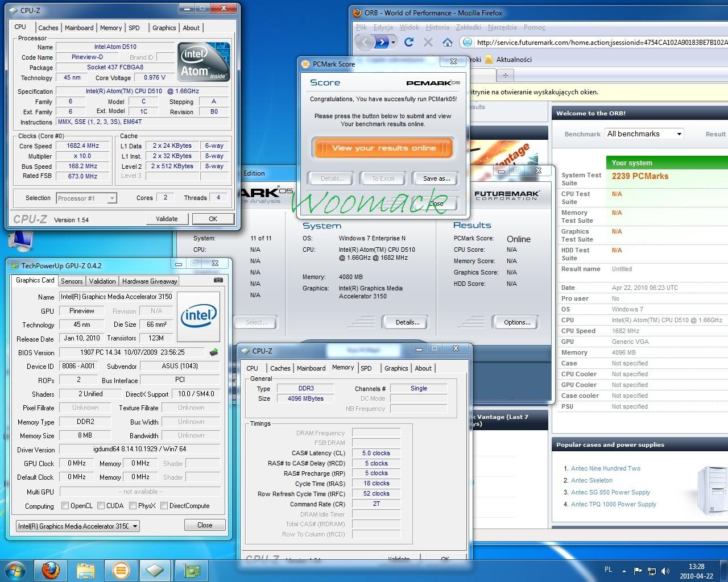The width and height of the screenshot is (728, 582).
Task: Open the Antec Nine Hundred Two link
Action: click(x=605, y=468)
